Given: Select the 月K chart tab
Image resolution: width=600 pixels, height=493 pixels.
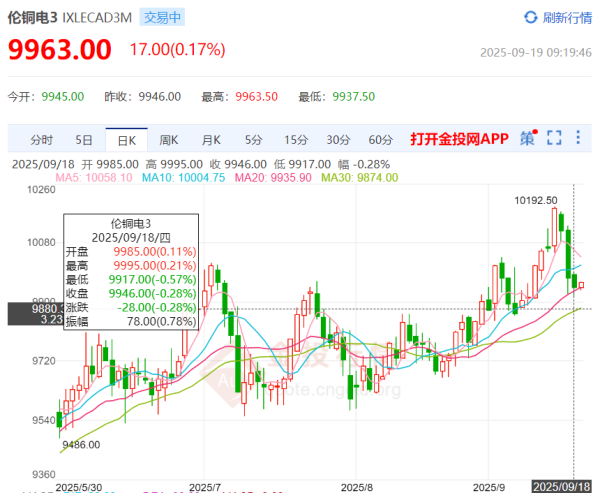Looking at the screenshot, I should [211, 140].
